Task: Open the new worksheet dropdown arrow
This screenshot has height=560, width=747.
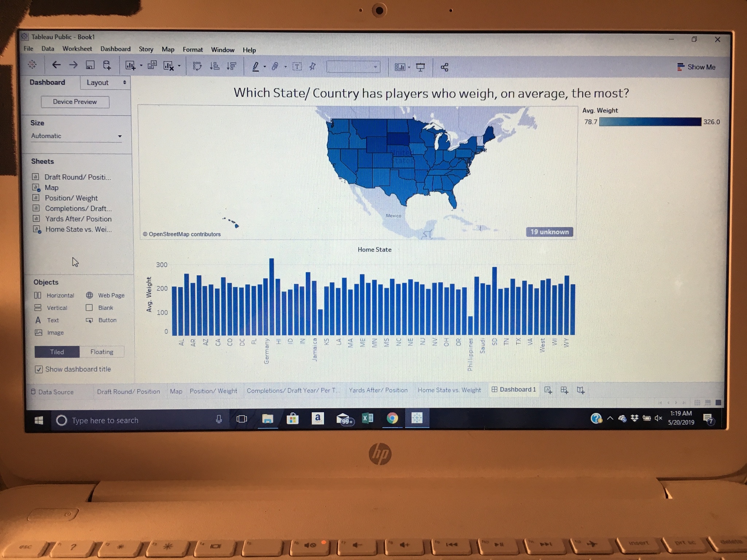Action: tap(141, 66)
